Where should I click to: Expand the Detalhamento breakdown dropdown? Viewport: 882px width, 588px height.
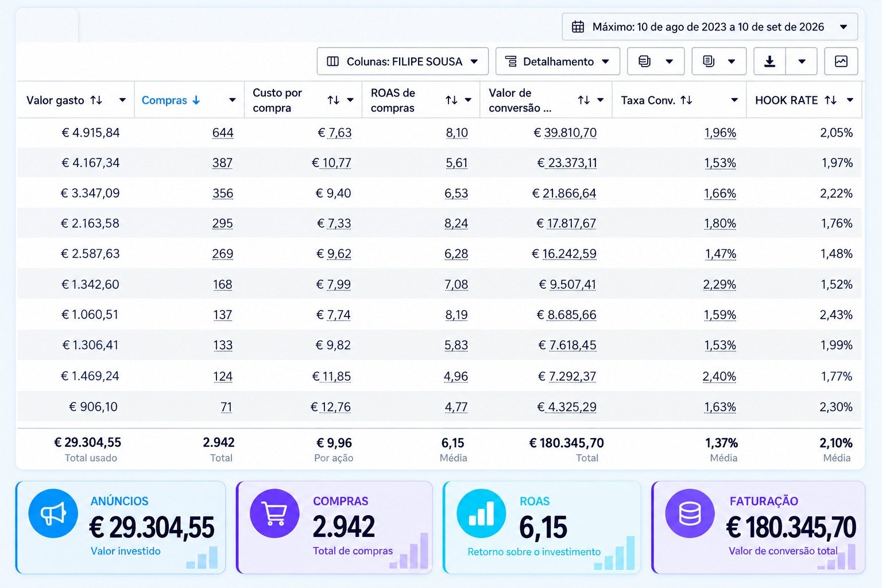click(558, 61)
